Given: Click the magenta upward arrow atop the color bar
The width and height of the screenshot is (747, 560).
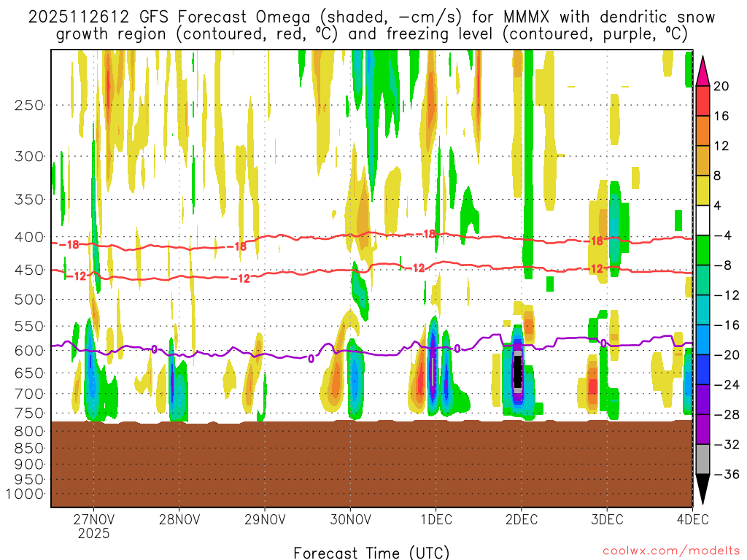Looking at the screenshot, I should pyautogui.click(x=703, y=70).
